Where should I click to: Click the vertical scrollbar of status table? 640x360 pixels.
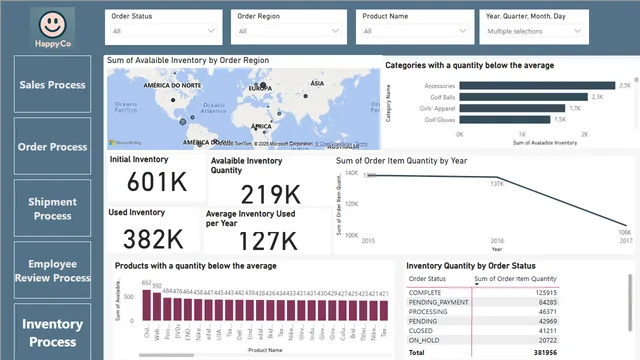point(630,302)
